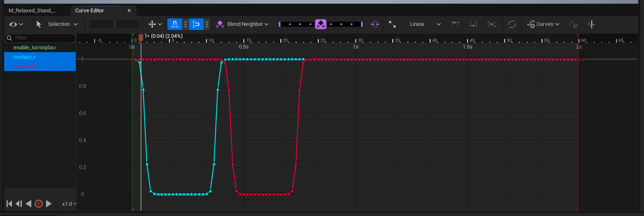Play the animation in reverse
Image resolution: width=644 pixels, height=216 pixels.
29,204
